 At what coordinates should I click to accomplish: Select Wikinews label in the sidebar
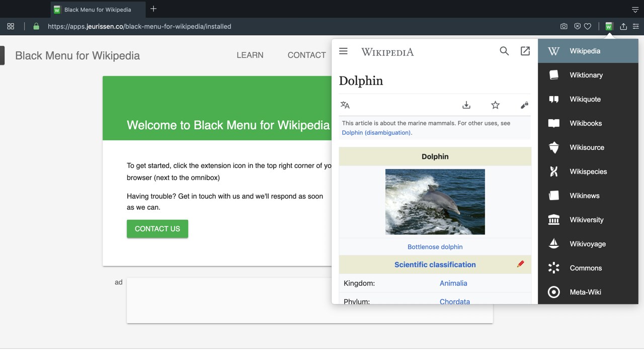[585, 196]
